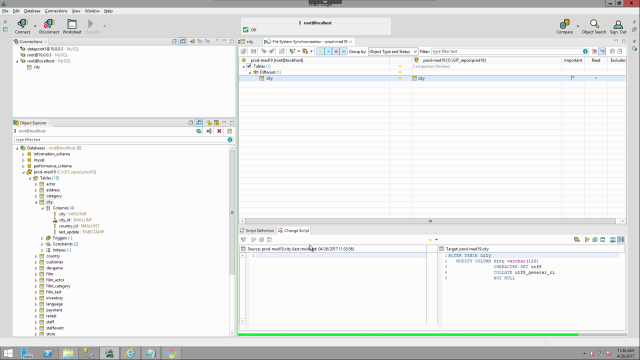
Task: Switch to Script Definition tab
Action: pos(257,231)
